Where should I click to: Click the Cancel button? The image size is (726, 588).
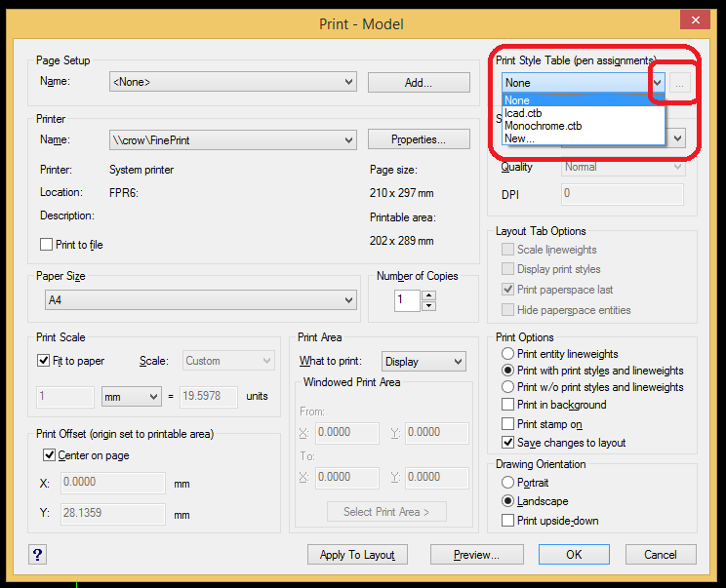[x=661, y=554]
